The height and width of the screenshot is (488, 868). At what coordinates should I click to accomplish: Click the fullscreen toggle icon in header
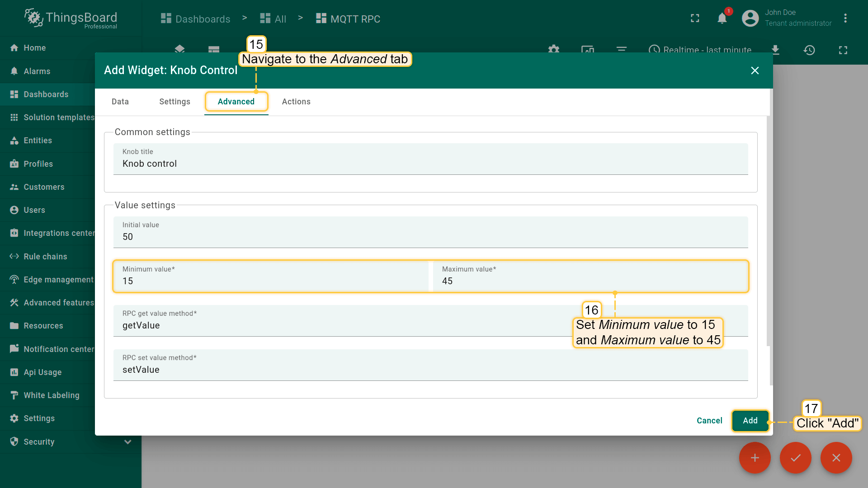[x=695, y=19]
